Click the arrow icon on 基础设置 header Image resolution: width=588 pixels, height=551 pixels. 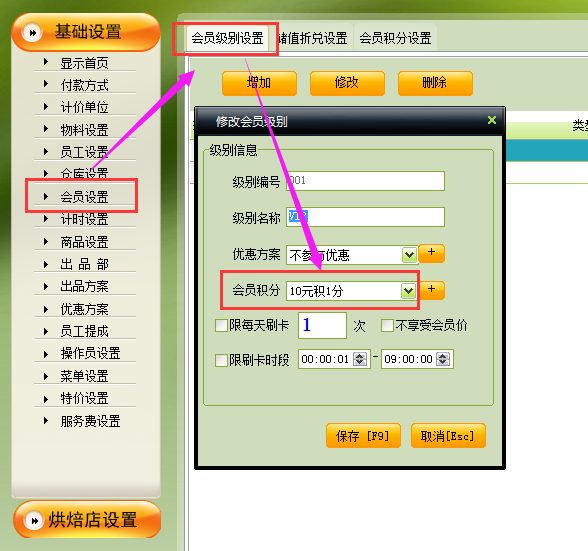tap(32, 33)
